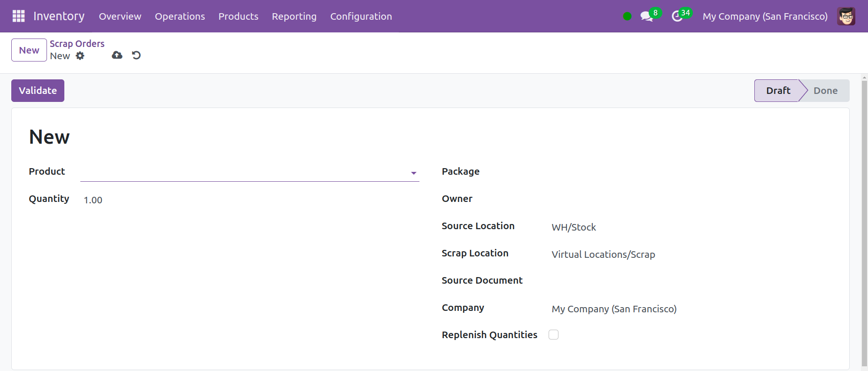868x371 pixels.
Task: Click the Quantity field value
Action: [93, 200]
